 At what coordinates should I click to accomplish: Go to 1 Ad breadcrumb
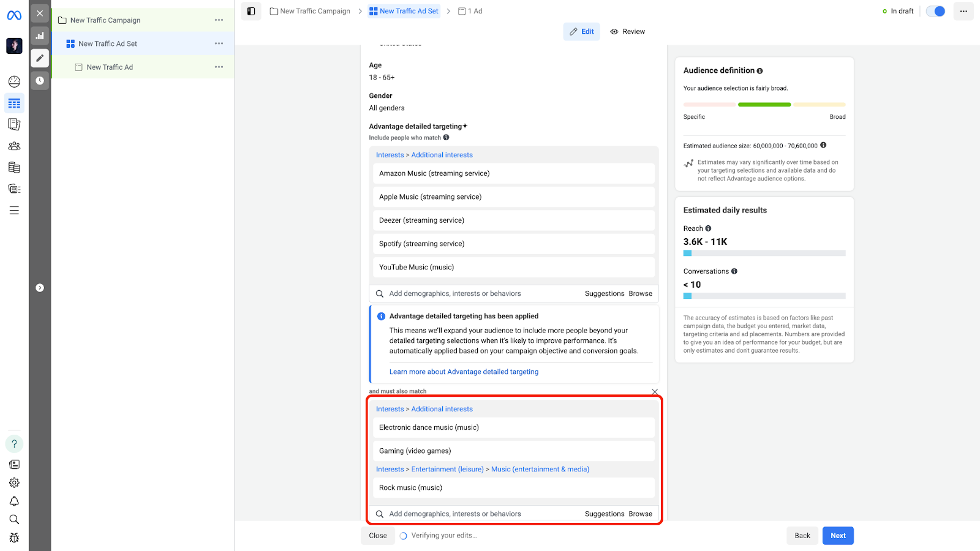(470, 11)
